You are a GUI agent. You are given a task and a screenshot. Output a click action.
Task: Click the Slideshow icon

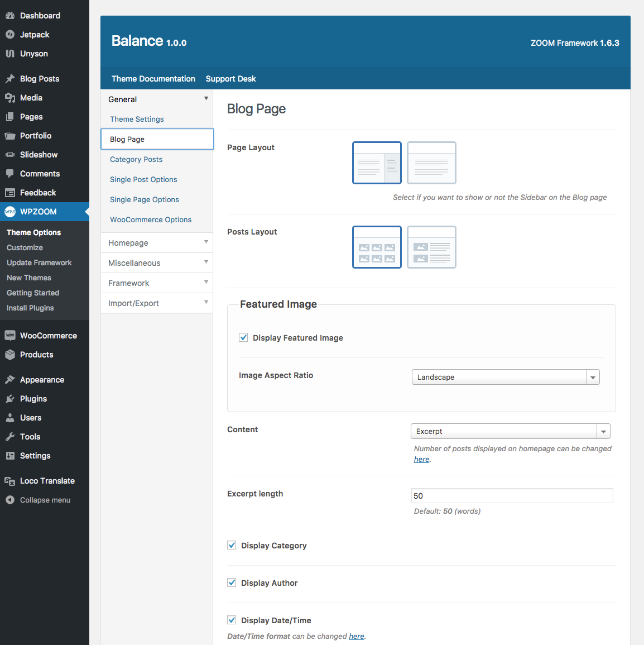click(x=10, y=155)
